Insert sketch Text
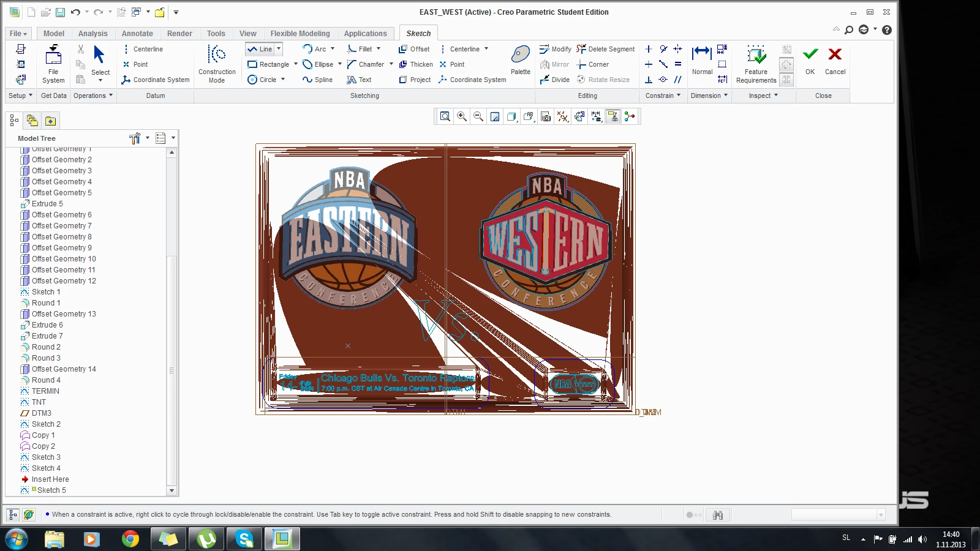The width and height of the screenshot is (980, 551). point(359,80)
